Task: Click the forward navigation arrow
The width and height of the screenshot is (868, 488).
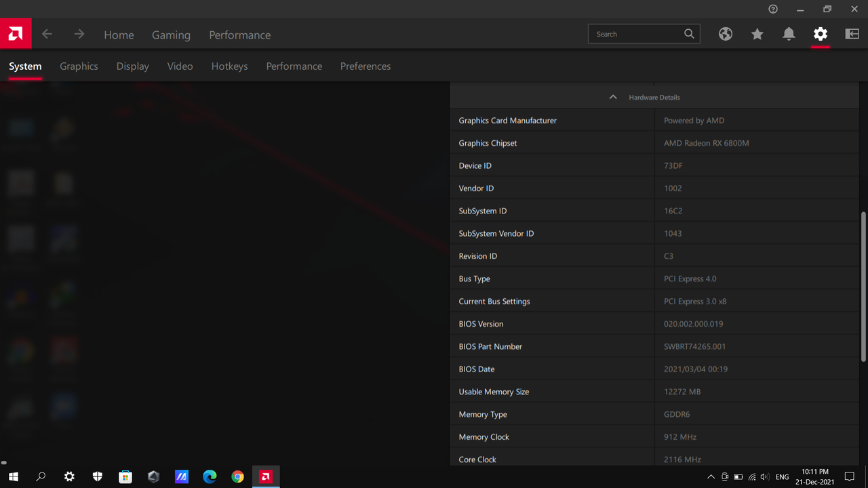Action: click(x=79, y=34)
